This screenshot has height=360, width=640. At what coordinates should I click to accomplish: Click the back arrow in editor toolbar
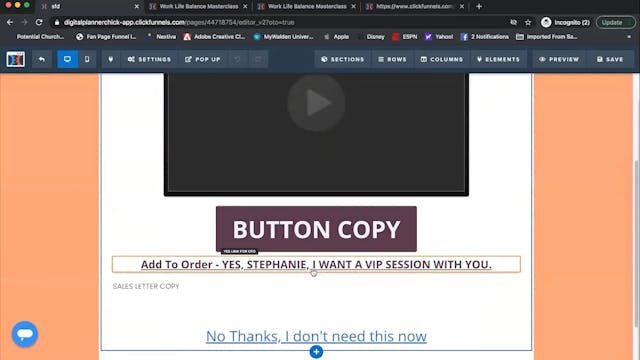click(42, 59)
